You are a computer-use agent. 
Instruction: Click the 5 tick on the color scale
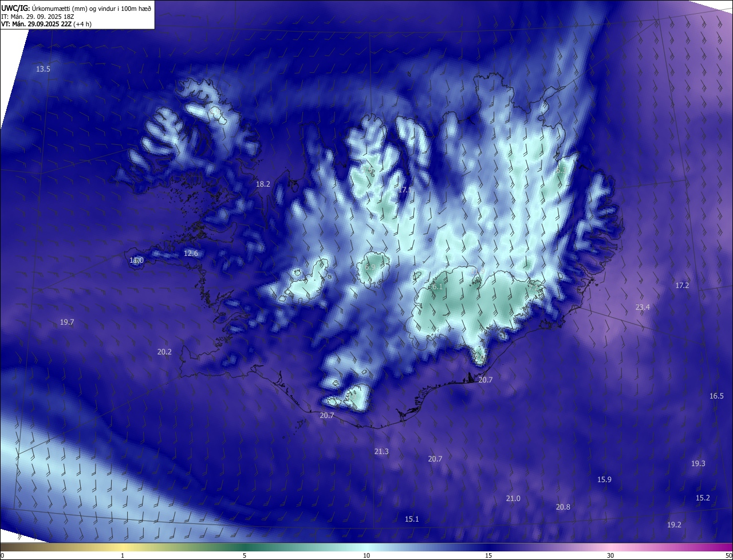click(x=245, y=555)
